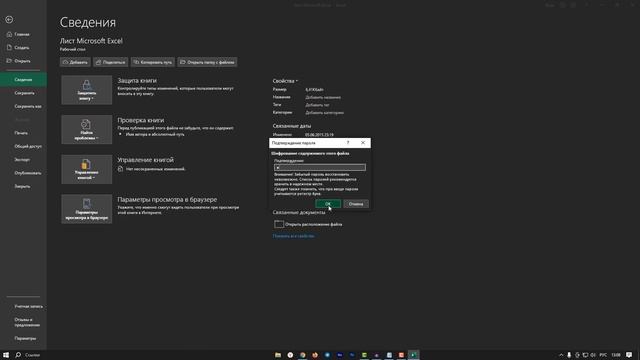Screen dimensions: 640x360
Task: Expand the Управление книгой dropdown button
Action: 87,169
